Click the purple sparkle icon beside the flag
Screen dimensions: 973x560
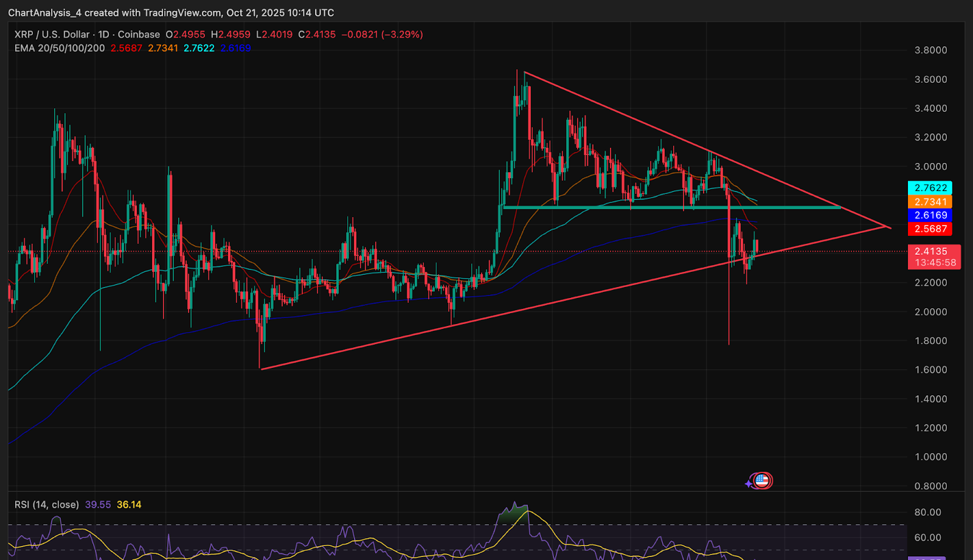(749, 483)
